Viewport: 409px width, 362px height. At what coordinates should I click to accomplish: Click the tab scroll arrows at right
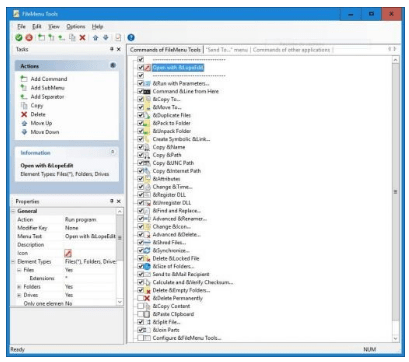(x=392, y=49)
